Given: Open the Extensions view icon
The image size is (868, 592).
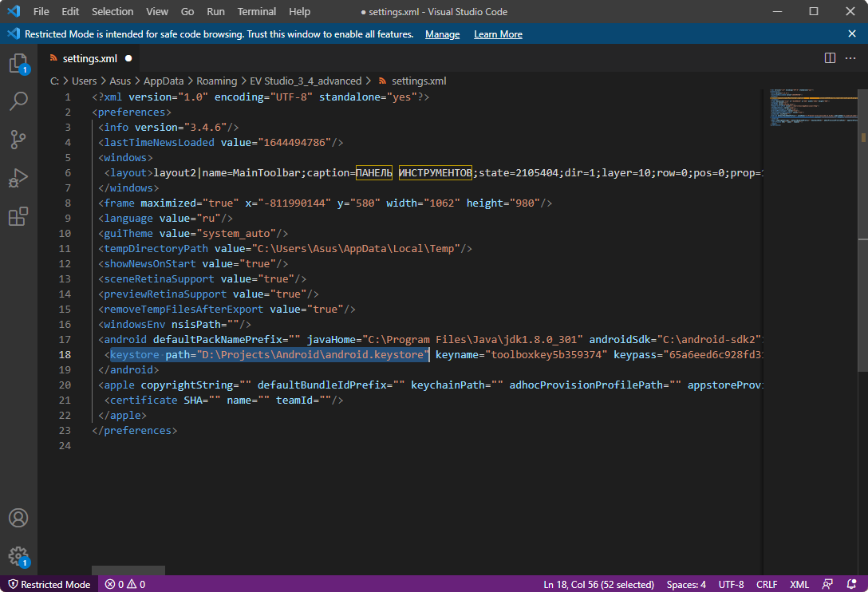Looking at the screenshot, I should pos(18,216).
